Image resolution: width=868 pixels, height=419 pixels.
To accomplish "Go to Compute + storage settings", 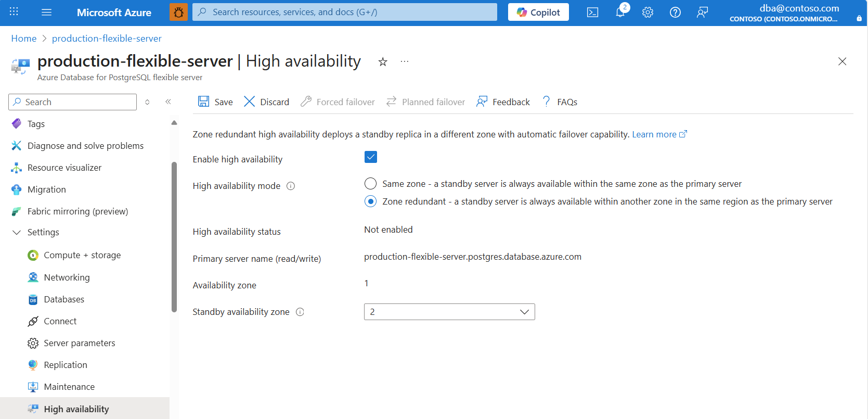I will [x=82, y=255].
